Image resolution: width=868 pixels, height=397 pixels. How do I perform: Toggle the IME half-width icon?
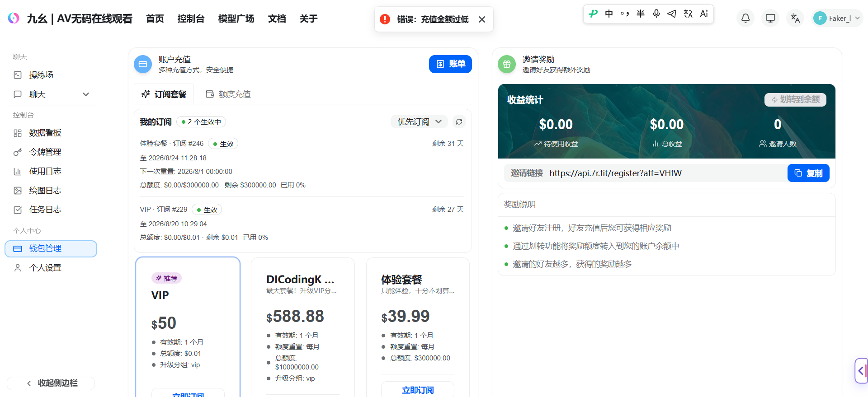pos(641,14)
